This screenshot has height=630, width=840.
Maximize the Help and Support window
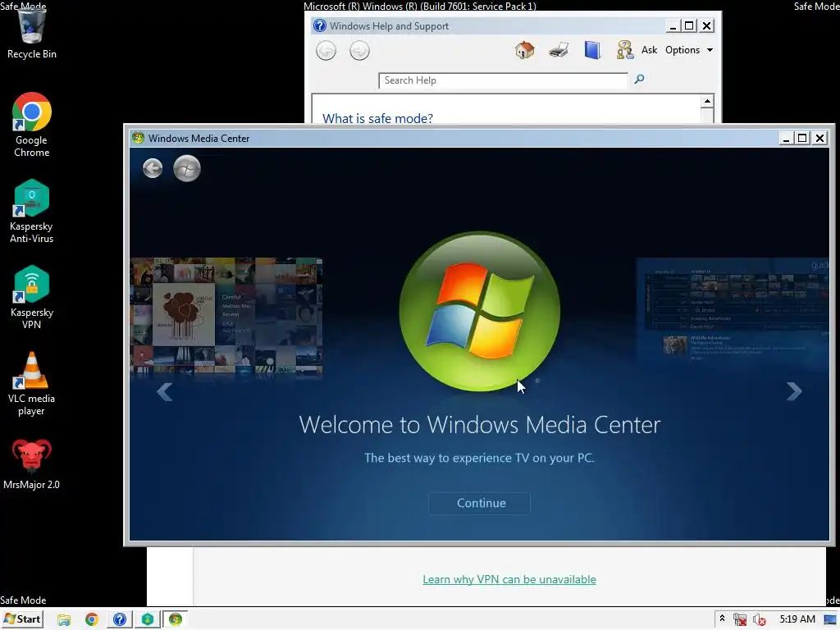(x=689, y=25)
